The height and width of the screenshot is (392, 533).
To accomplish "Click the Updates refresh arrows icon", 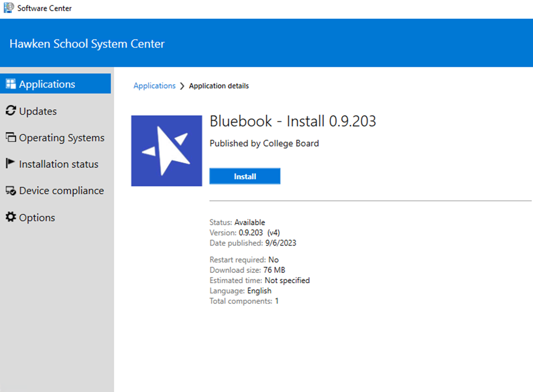I will coord(10,111).
